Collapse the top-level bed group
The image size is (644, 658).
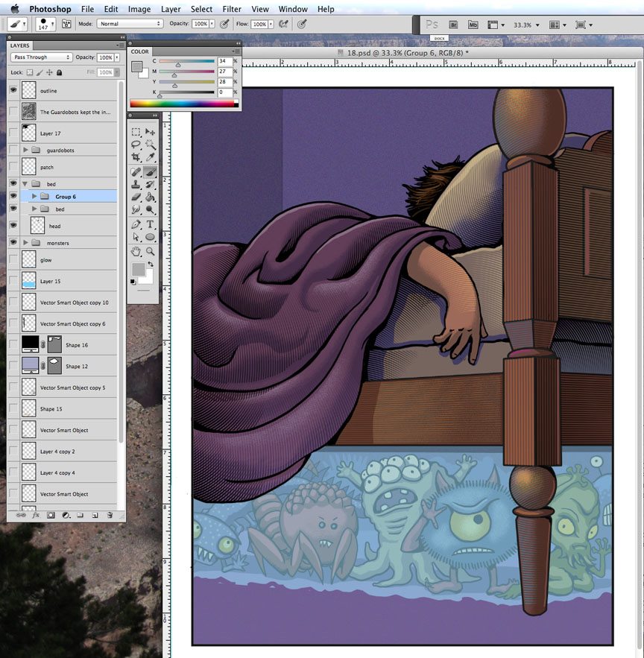click(25, 184)
